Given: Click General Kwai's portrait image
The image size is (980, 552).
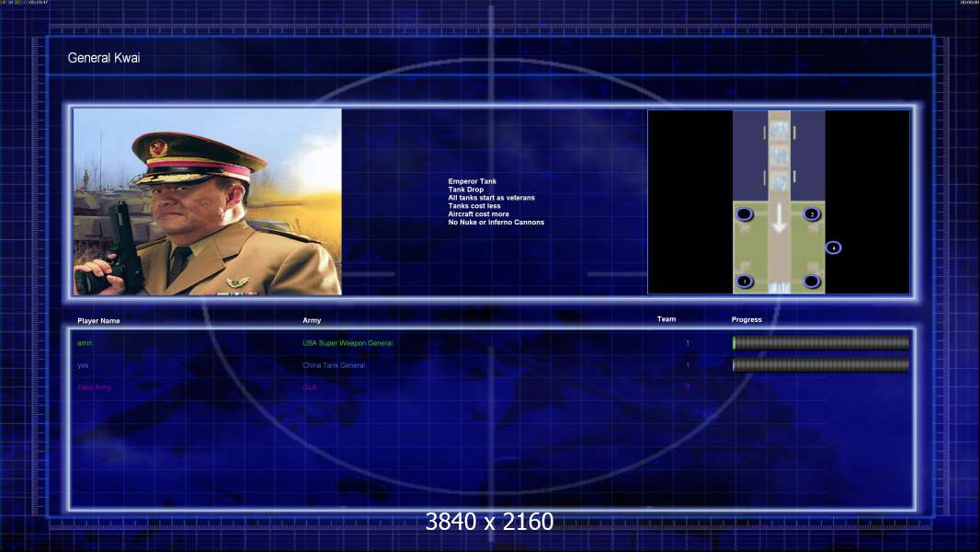Looking at the screenshot, I should point(208,201).
